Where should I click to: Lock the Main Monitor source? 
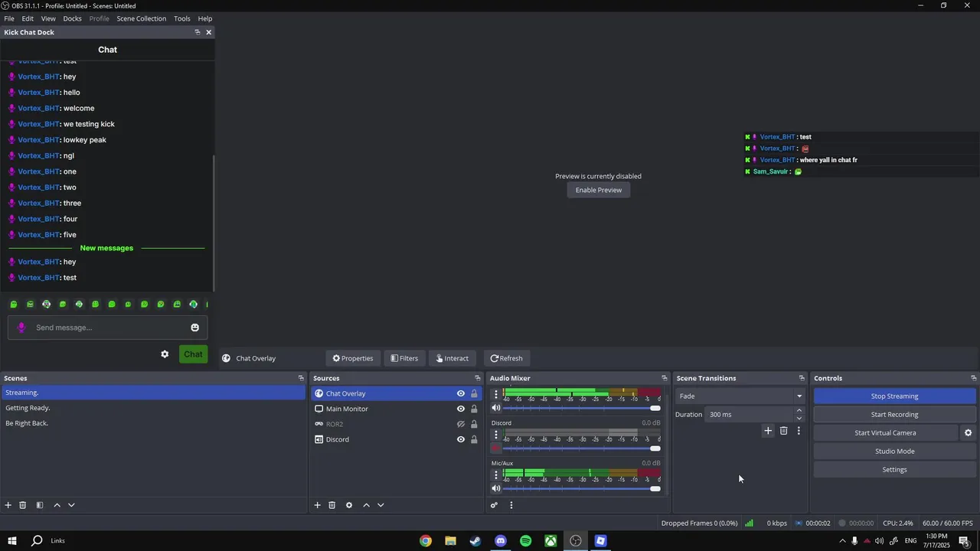pyautogui.click(x=474, y=409)
